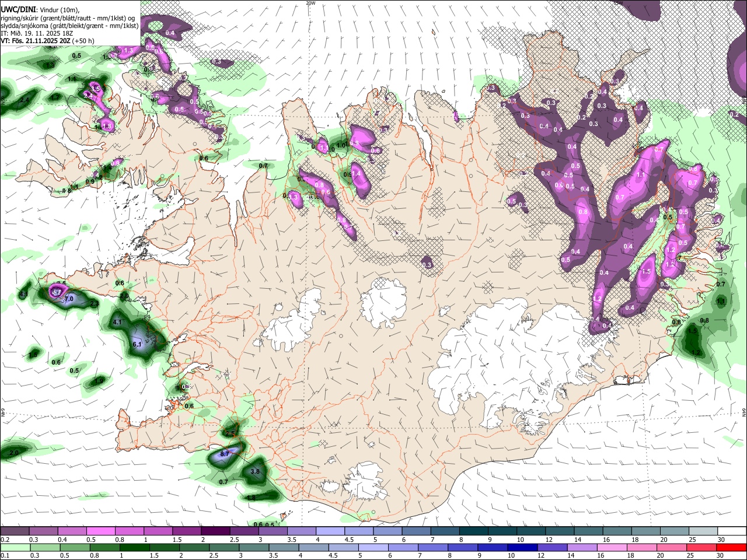
Task: Click the 'rigning/skúrir' rain description line in the header
Action: pyautogui.click(x=68, y=17)
